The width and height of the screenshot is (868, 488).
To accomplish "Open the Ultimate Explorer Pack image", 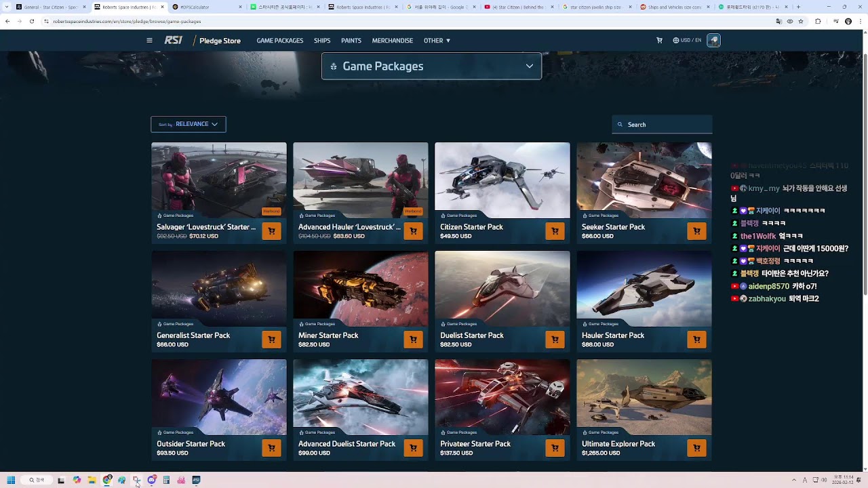I will (x=644, y=397).
